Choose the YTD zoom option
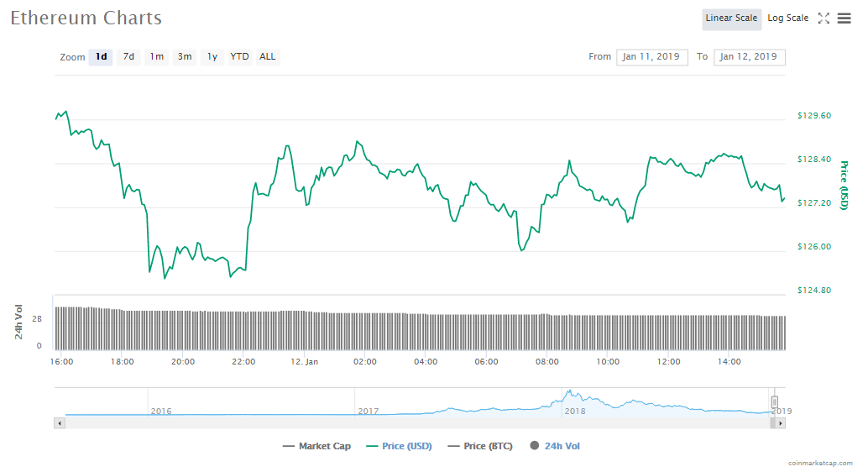Image resolution: width=868 pixels, height=472 pixels. (x=240, y=57)
